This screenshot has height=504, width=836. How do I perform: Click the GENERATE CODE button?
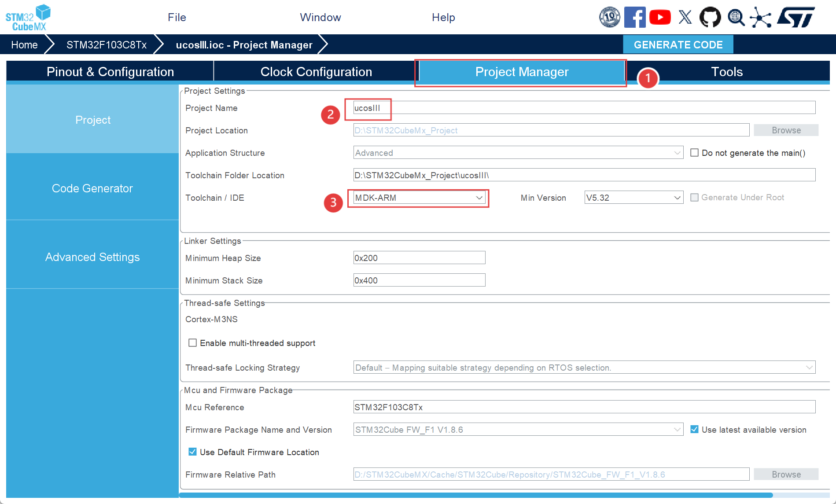[x=678, y=44]
